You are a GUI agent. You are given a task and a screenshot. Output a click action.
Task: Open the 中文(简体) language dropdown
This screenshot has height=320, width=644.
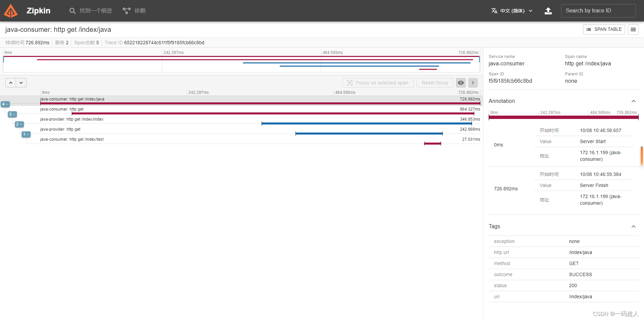coord(512,11)
